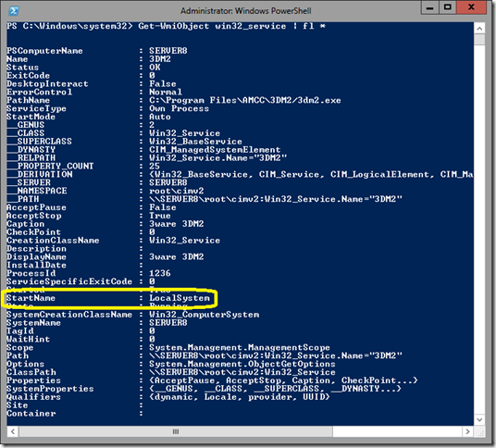Click the 'WaitHint' property label

coord(28,339)
